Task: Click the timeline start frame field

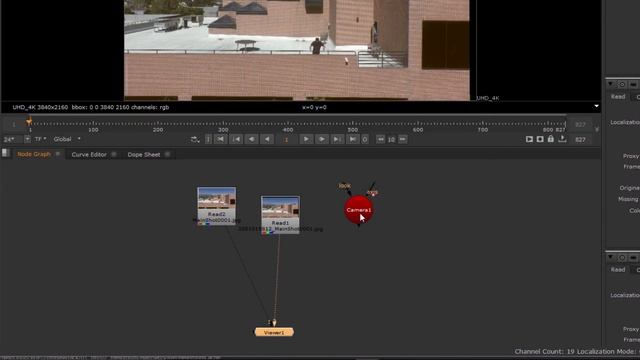Action: (x=13, y=124)
